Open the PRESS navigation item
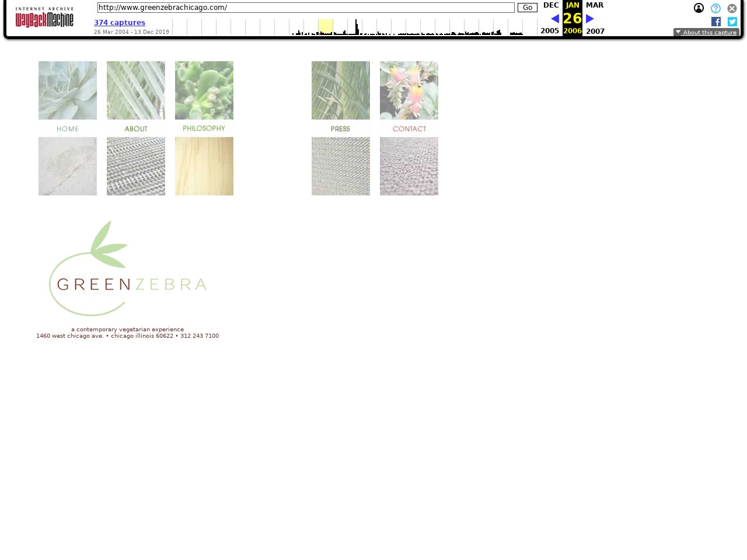Image resolution: width=747 pixels, height=560 pixels. click(x=341, y=128)
